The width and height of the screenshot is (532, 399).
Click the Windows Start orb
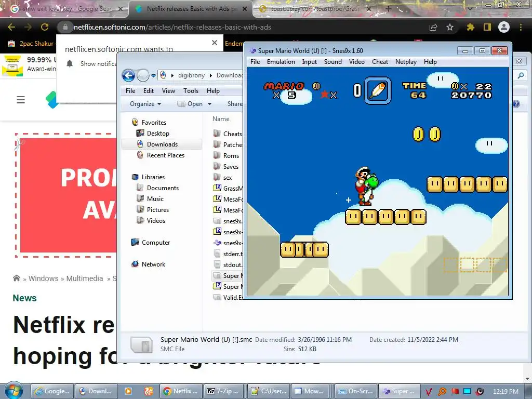14,391
